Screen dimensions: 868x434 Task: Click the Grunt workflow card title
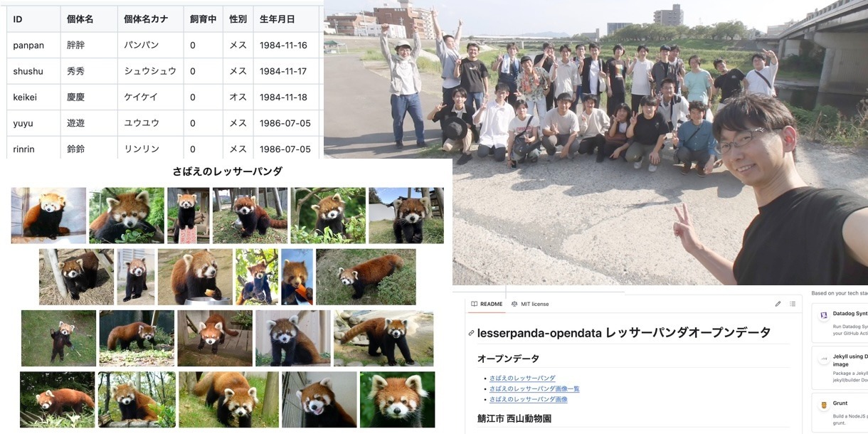point(840,403)
